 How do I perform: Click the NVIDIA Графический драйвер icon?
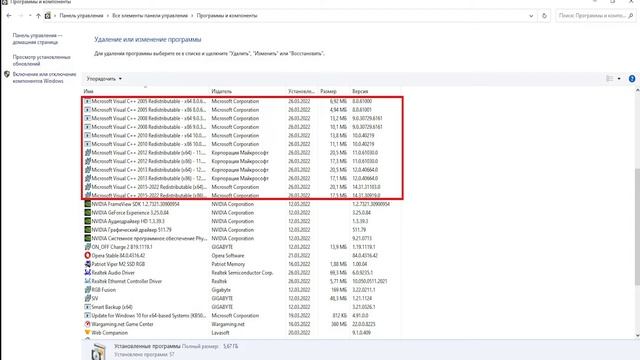pyautogui.click(x=87, y=230)
